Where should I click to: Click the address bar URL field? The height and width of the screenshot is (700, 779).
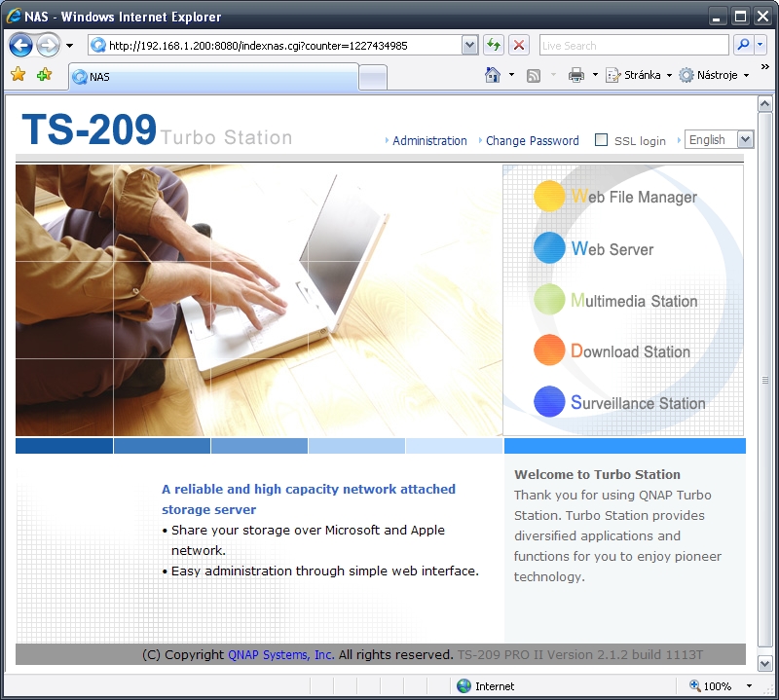(x=276, y=46)
